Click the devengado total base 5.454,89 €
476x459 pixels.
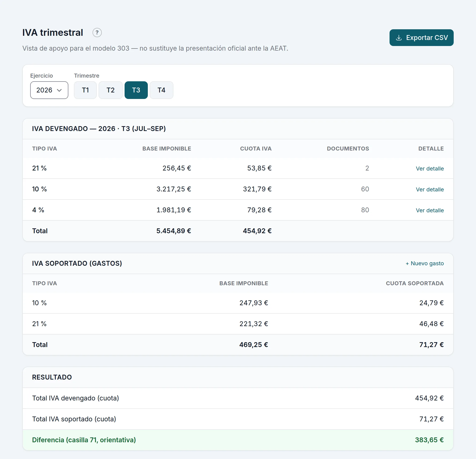pos(173,231)
